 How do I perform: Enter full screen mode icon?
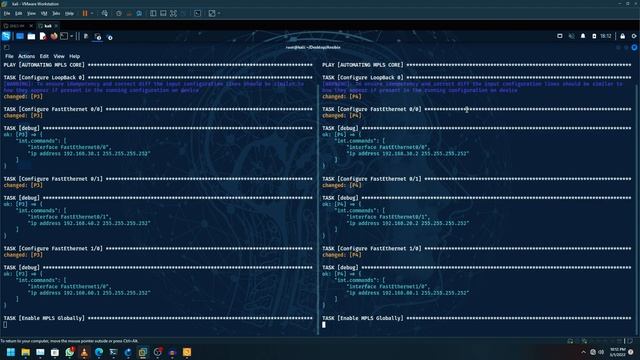pos(173,13)
